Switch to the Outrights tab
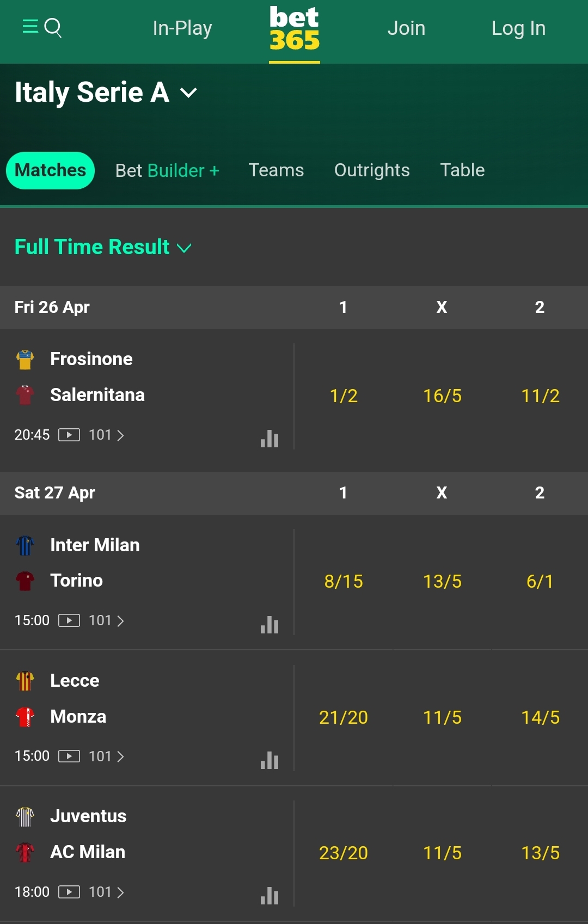This screenshot has height=924, width=588. 372,170
